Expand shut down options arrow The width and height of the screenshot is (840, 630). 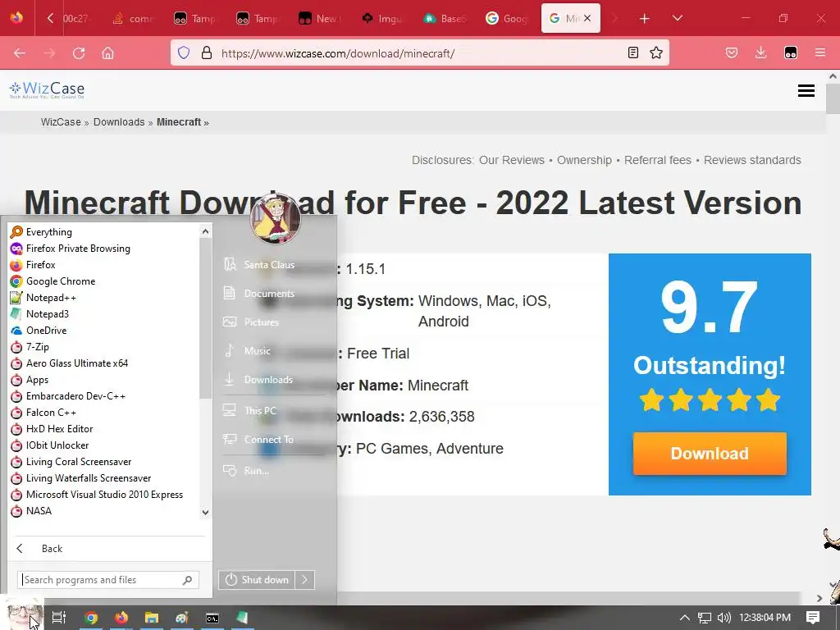tap(304, 580)
